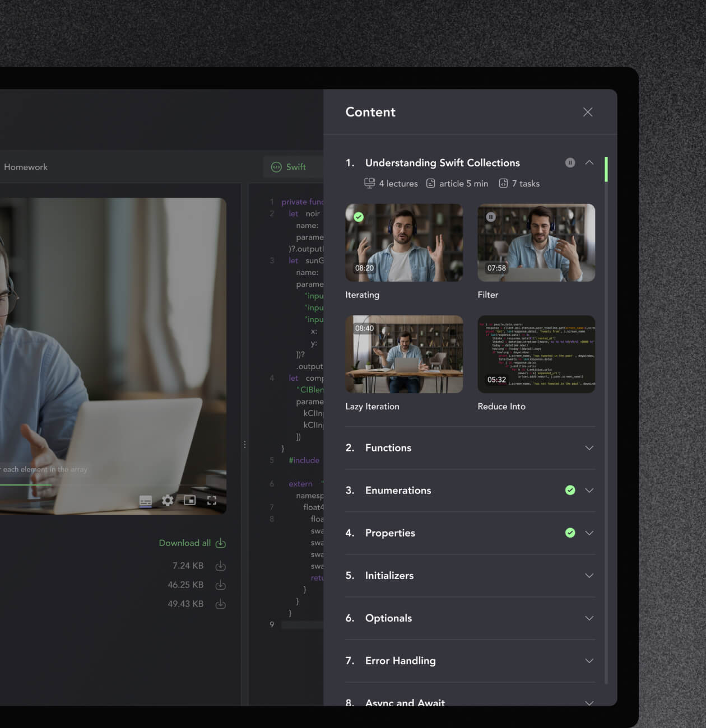Enter fullscreen video mode
Image resolution: width=706 pixels, height=728 pixels.
pos(212,501)
